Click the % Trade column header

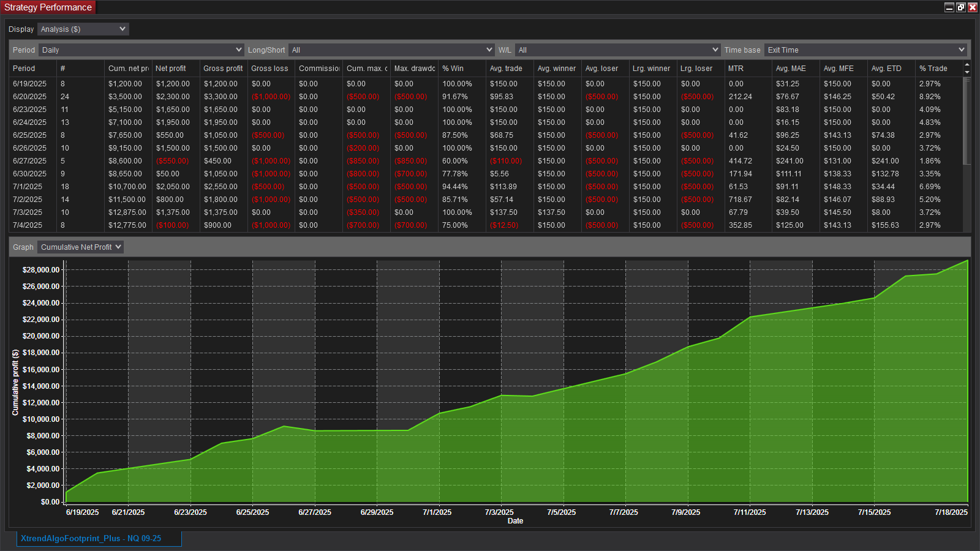click(x=940, y=68)
